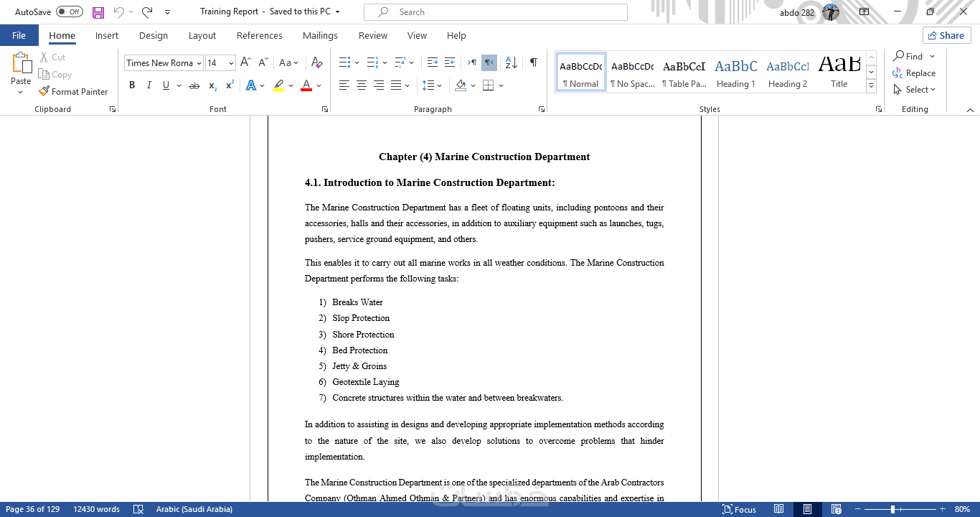Image resolution: width=980 pixels, height=517 pixels.
Task: Click the zoom slider in status bar
Action: tap(901, 509)
